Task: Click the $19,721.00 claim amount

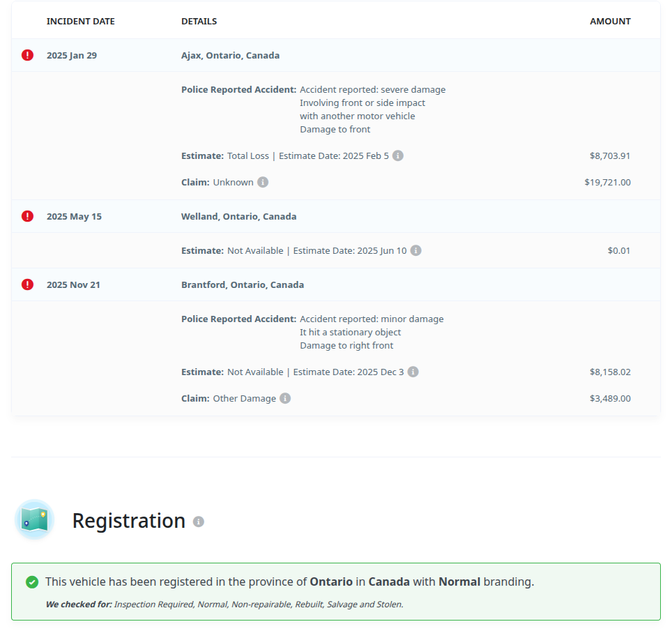Action: tap(607, 182)
